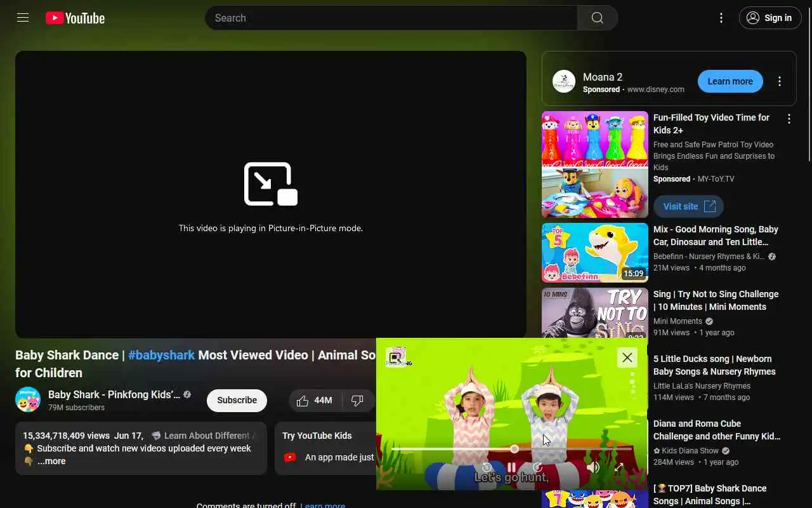This screenshot has width=812, height=508.
Task: Click the Mini Moments channel name
Action: click(678, 321)
